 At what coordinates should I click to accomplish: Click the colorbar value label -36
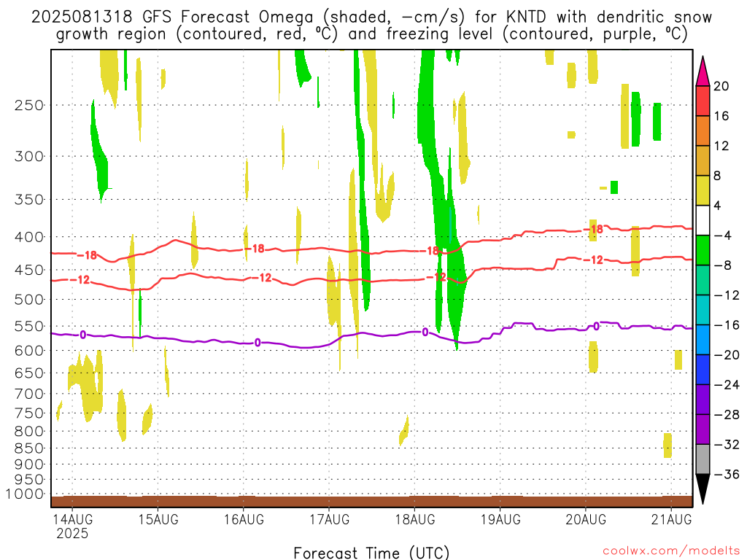[727, 474]
